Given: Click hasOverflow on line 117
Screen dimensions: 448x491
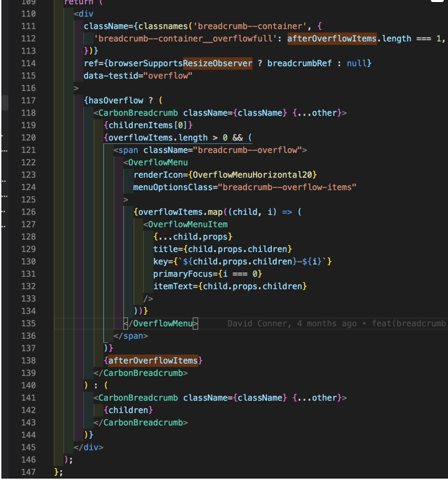Looking at the screenshot, I should (x=116, y=101).
